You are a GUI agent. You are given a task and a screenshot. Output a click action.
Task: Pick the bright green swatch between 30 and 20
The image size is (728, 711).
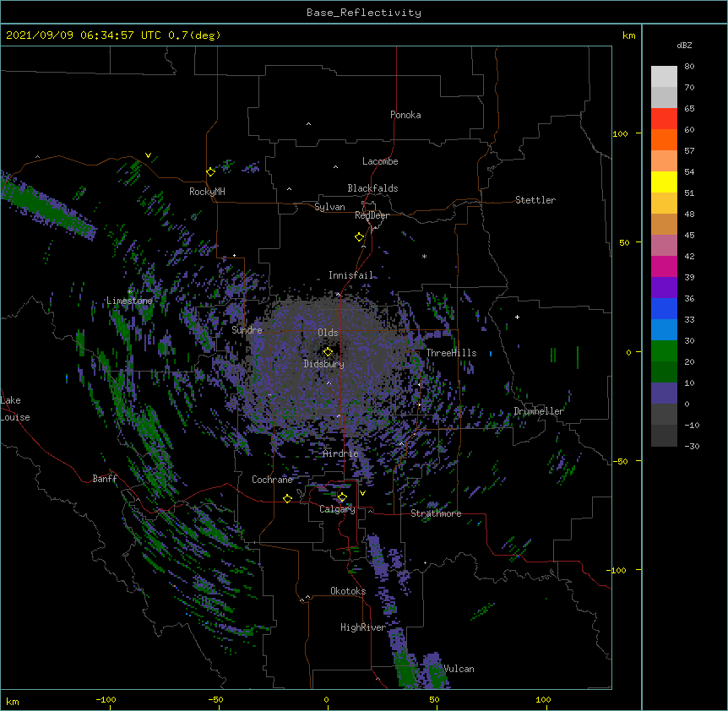pyautogui.click(x=664, y=351)
